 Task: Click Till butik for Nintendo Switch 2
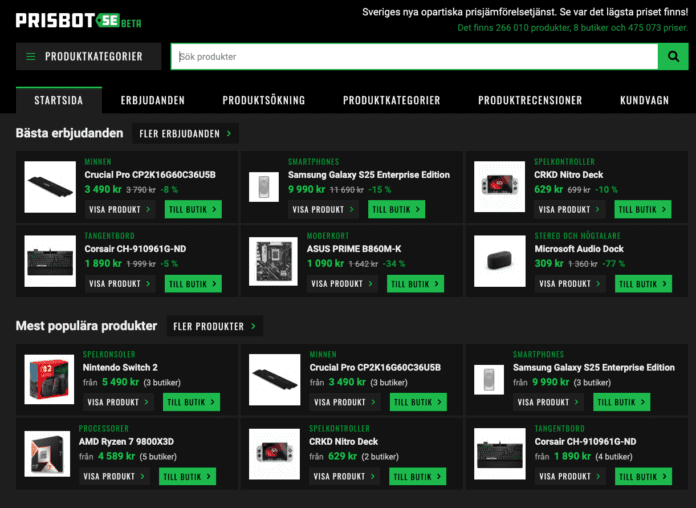click(191, 402)
